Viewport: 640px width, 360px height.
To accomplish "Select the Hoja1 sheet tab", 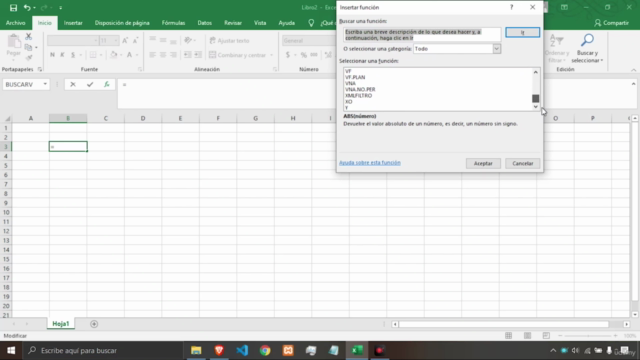I will (x=61, y=324).
